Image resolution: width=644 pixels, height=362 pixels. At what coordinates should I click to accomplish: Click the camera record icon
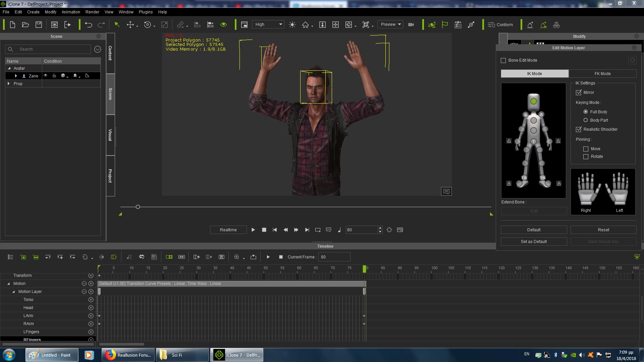[411, 24]
